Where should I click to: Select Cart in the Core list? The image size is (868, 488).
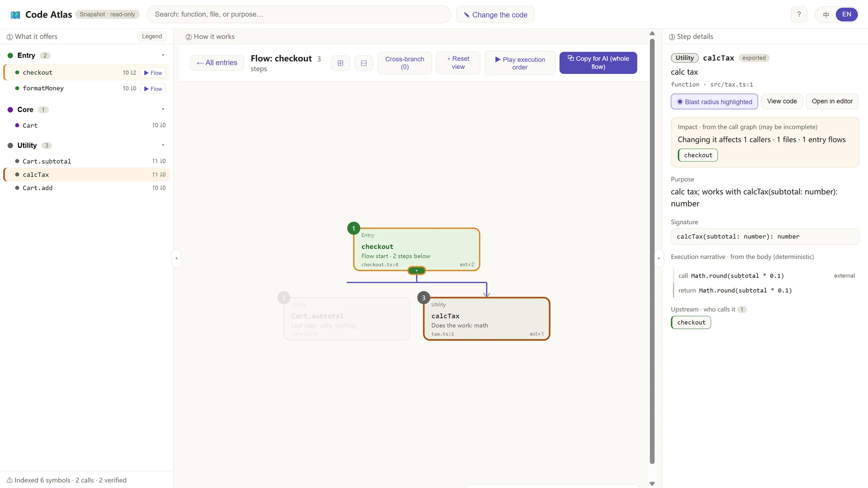click(x=87, y=125)
